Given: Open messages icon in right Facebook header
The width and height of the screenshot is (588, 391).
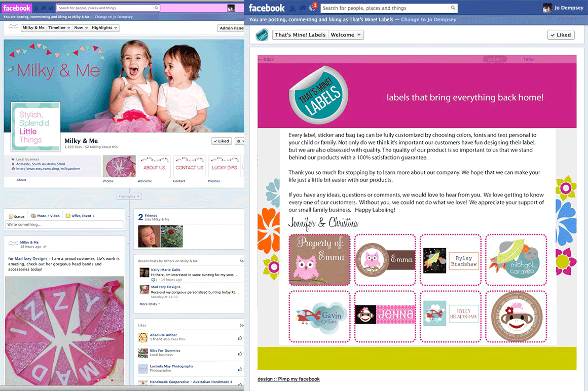Looking at the screenshot, I should pyautogui.click(x=303, y=8).
